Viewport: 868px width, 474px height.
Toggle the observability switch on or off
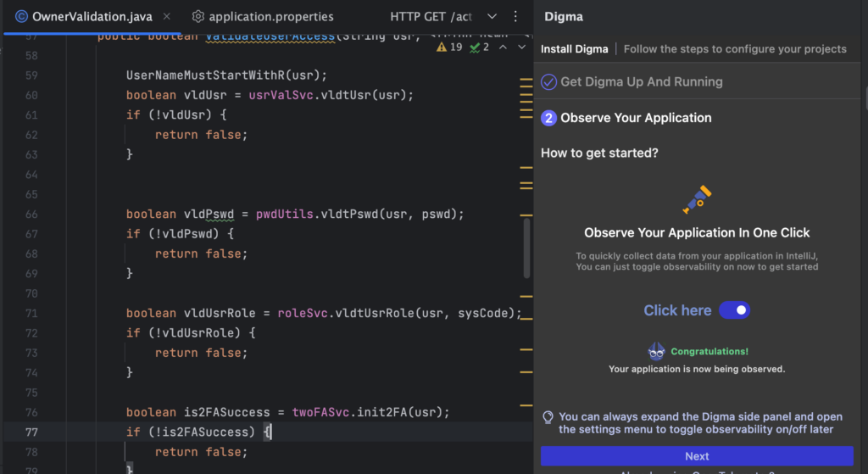coord(735,310)
